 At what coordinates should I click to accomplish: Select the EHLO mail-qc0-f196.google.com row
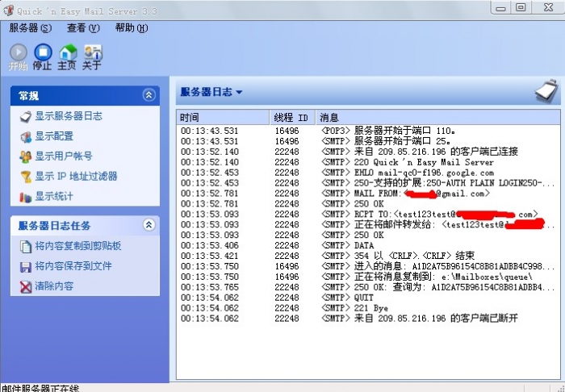pos(368,173)
